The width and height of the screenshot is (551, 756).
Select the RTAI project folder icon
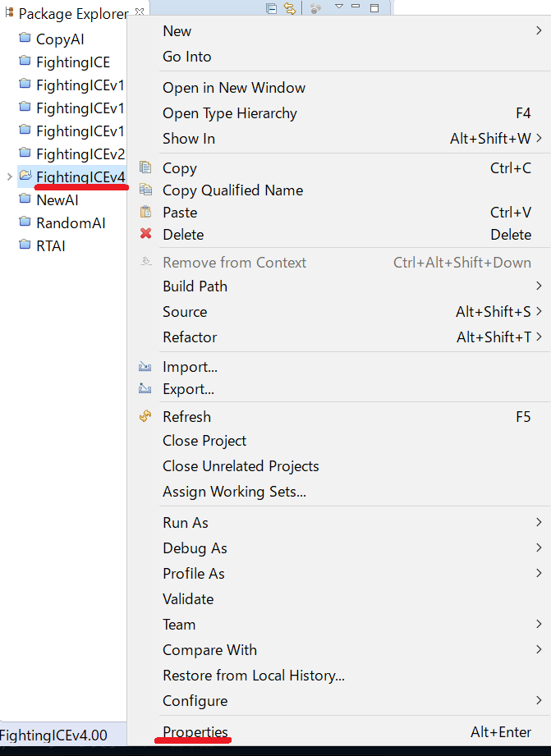25,245
